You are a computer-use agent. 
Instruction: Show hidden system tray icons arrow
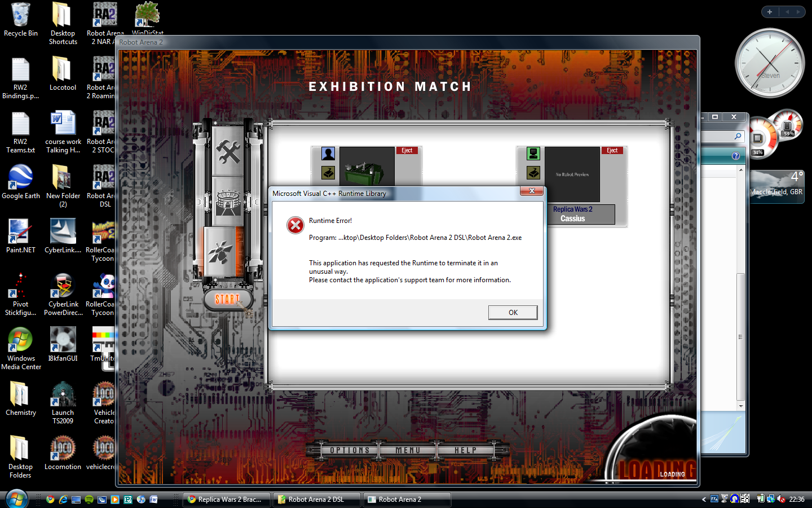click(x=704, y=499)
